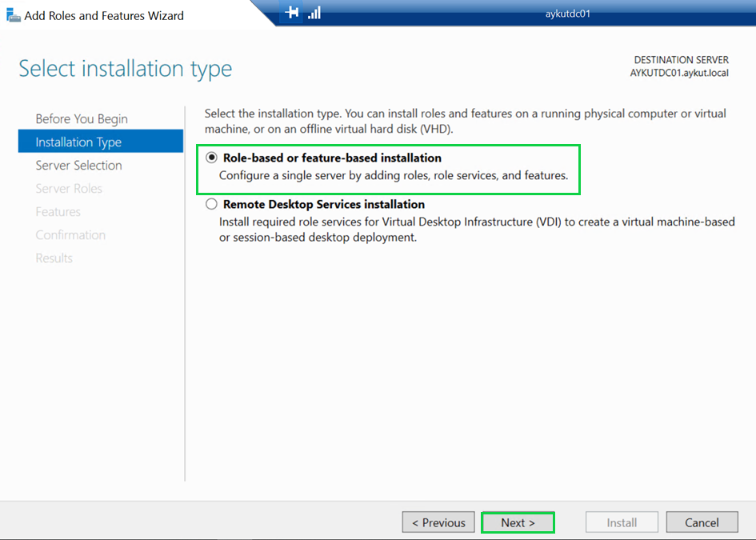Go back with the Previous button

(x=438, y=522)
